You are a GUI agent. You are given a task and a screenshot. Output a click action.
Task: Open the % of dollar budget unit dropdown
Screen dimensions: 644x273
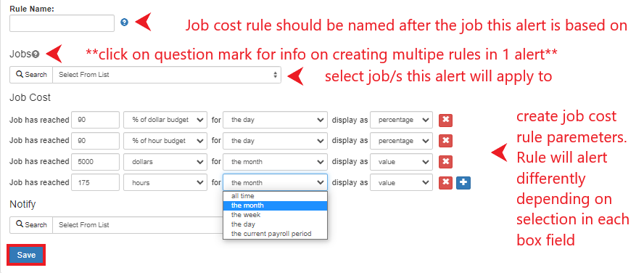coord(165,120)
